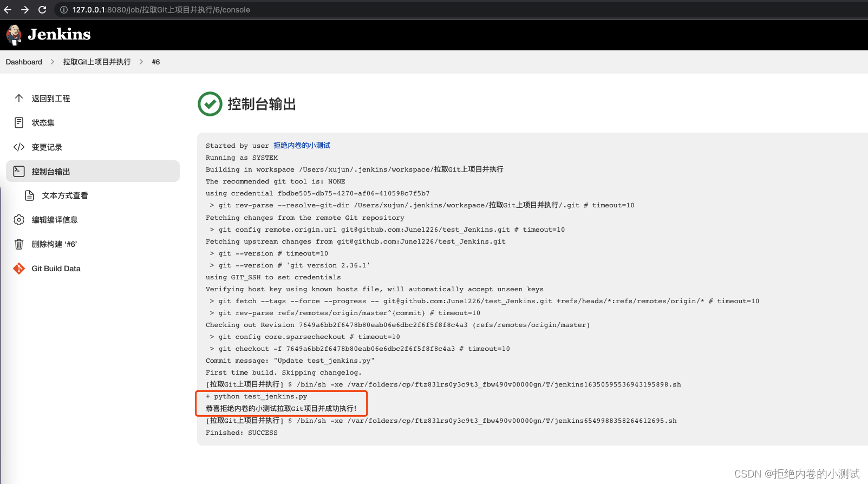Click the 'git config remote.origin.url' log line

[x=387, y=230]
